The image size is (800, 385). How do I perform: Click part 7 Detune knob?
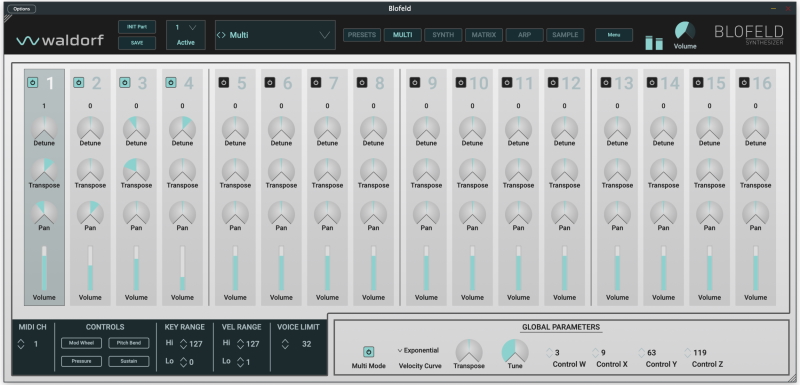327,129
